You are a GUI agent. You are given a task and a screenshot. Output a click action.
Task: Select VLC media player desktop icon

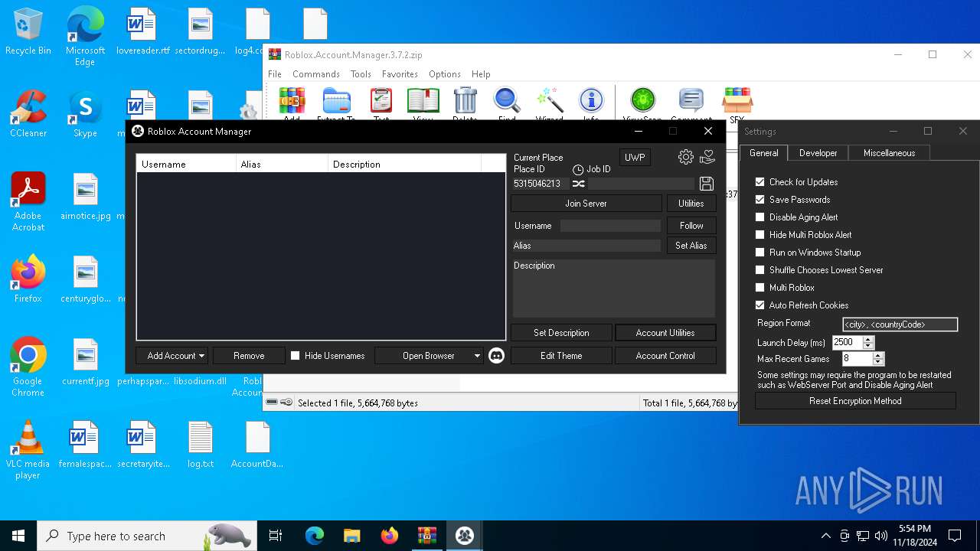[28, 450]
